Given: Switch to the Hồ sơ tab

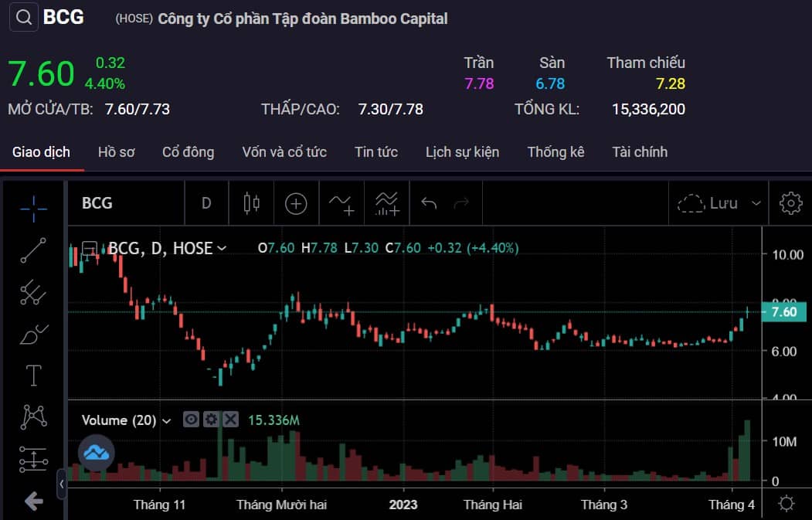Looking at the screenshot, I should tap(117, 152).
